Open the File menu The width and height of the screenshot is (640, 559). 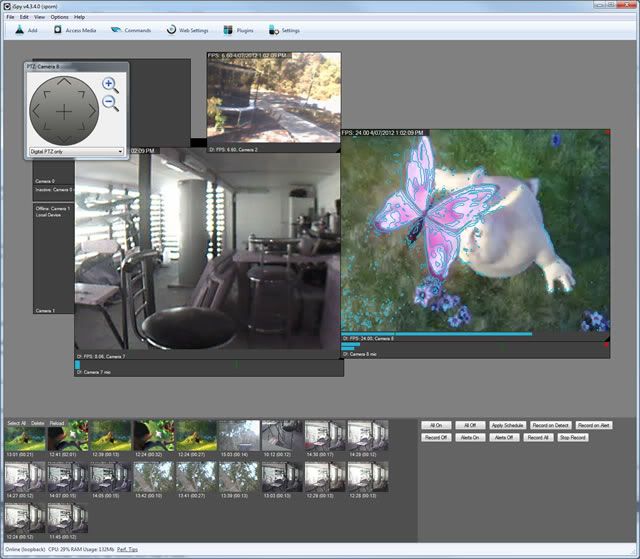9,17
